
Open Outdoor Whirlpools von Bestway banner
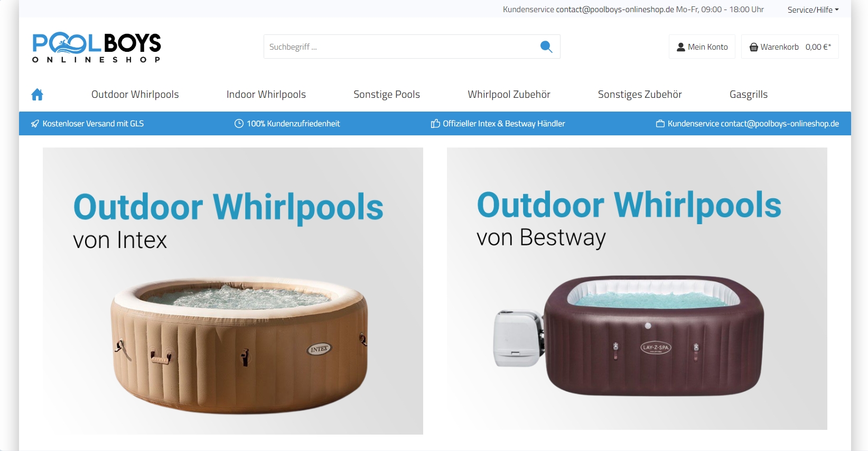pos(637,289)
